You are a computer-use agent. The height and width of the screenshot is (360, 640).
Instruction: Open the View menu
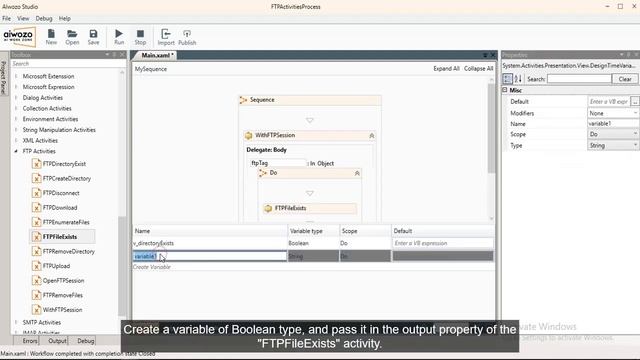tap(23, 18)
